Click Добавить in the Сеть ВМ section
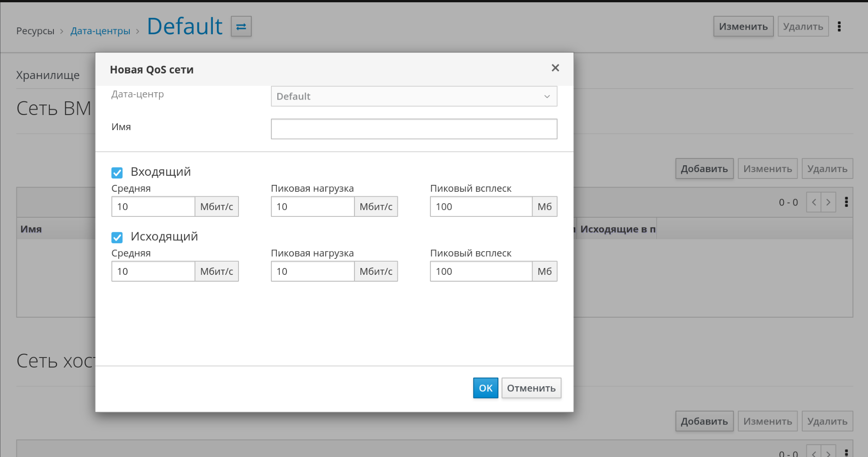The height and width of the screenshot is (457, 868). point(704,169)
